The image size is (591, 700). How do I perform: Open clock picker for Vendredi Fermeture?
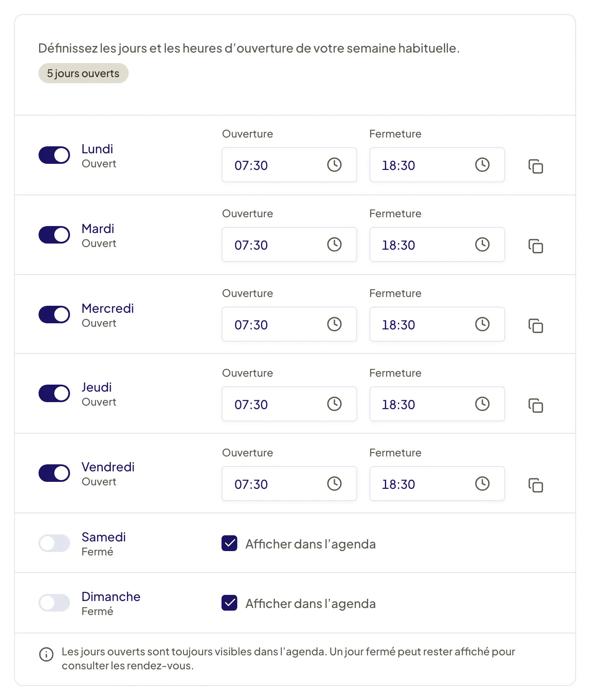pyautogui.click(x=482, y=484)
